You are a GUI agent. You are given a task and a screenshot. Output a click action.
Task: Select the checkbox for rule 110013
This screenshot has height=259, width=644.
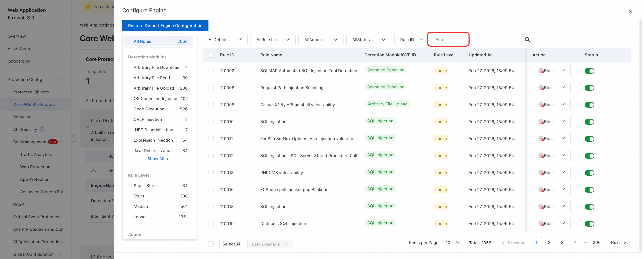click(x=211, y=173)
